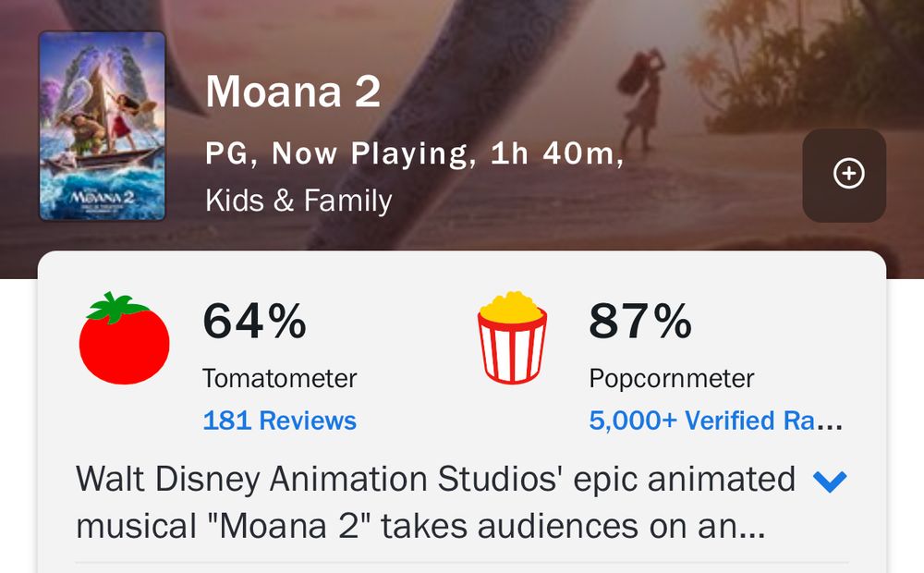Click the popcorn bucket Popcornmeter icon
Image resolution: width=924 pixels, height=573 pixels.
tap(512, 337)
